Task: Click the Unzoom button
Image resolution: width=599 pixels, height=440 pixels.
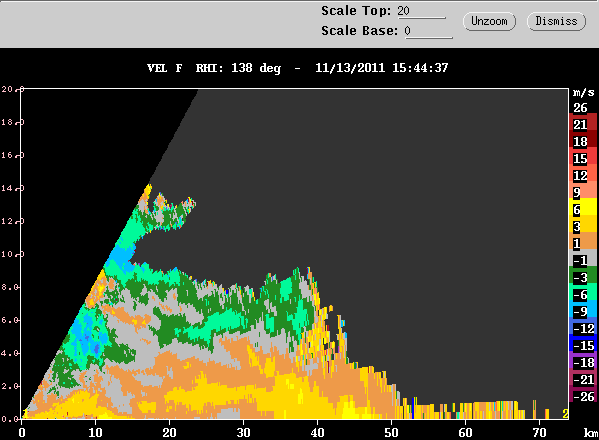Action: click(x=489, y=21)
